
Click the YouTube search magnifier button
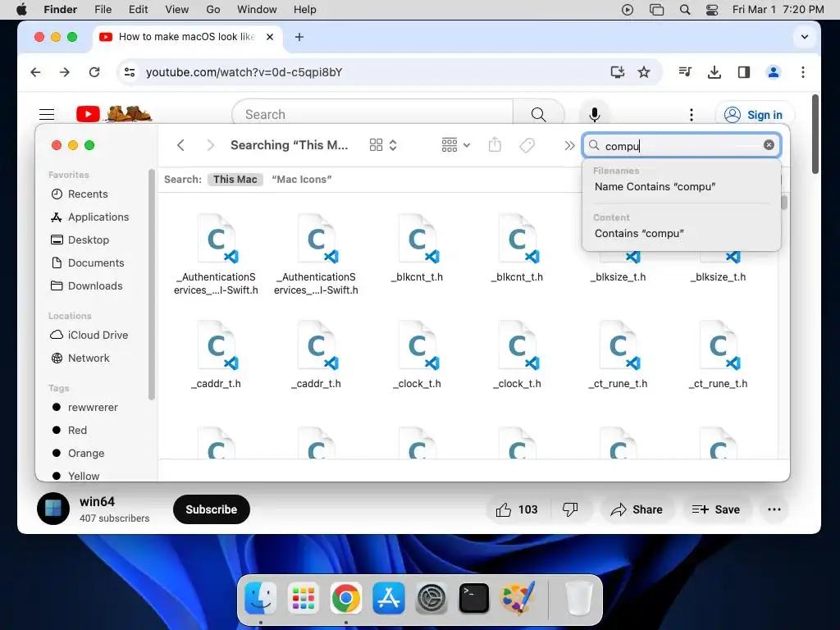click(x=538, y=114)
